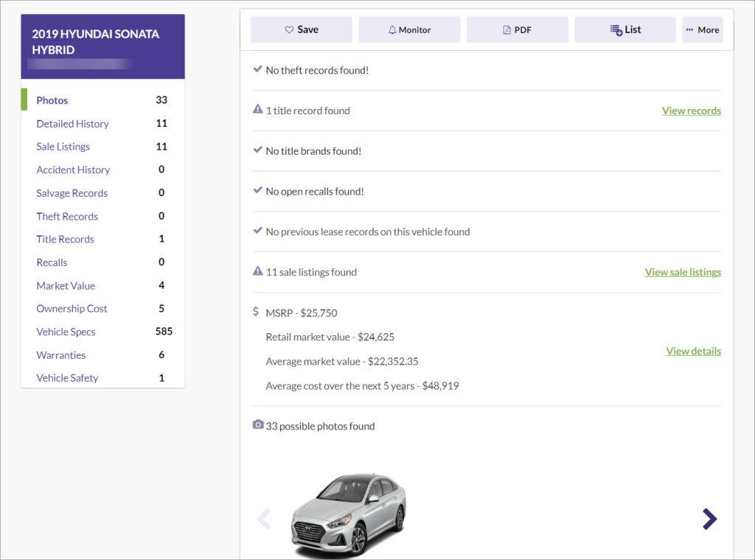This screenshot has width=755, height=560.
Task: Click the '1 title record found' text
Action: [x=307, y=111]
